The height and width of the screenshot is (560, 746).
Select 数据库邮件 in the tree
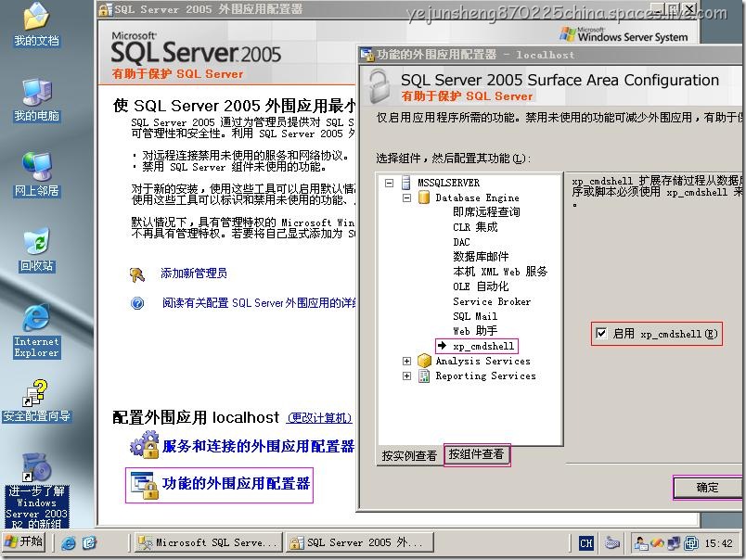481,257
